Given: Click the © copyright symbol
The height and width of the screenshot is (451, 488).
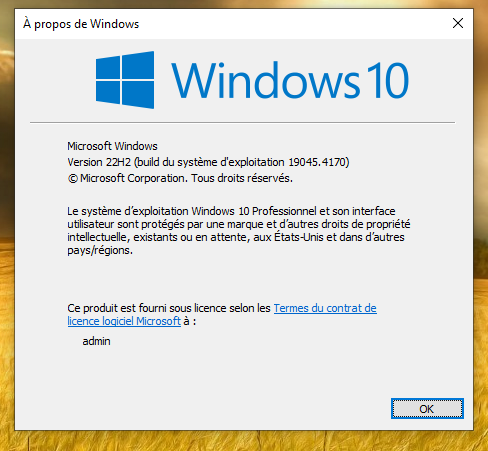Looking at the screenshot, I should (73, 179).
